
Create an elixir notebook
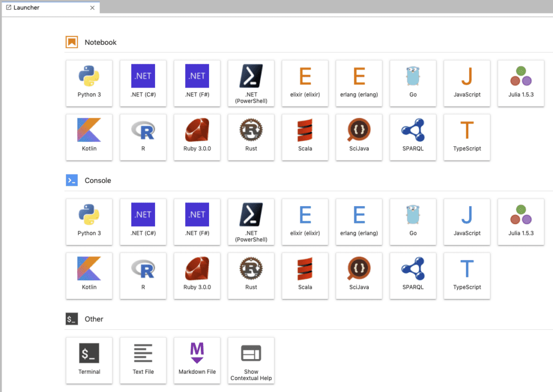pyautogui.click(x=305, y=83)
